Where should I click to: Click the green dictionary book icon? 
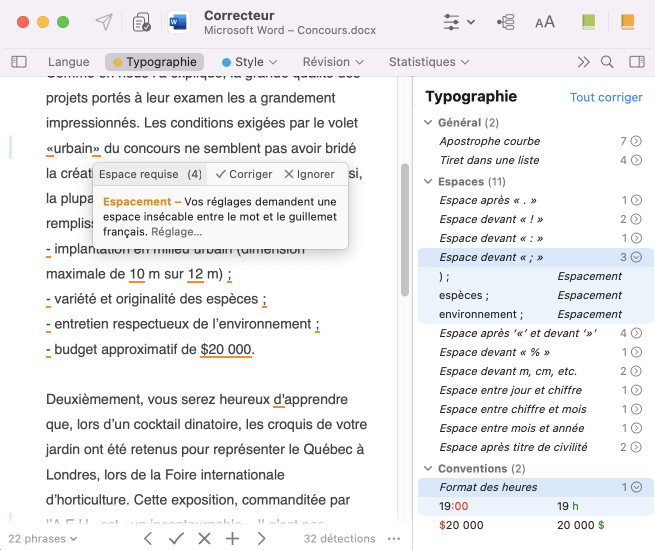pos(589,22)
